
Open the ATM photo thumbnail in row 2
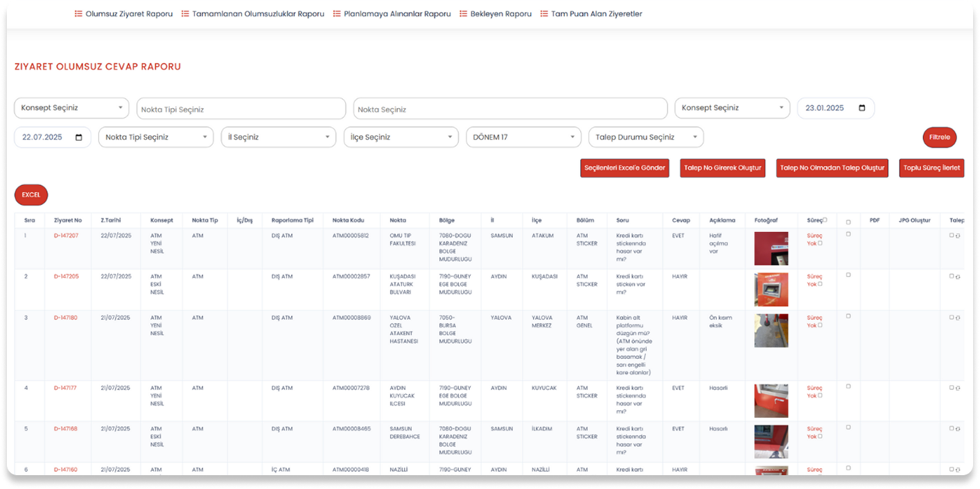coord(771,290)
